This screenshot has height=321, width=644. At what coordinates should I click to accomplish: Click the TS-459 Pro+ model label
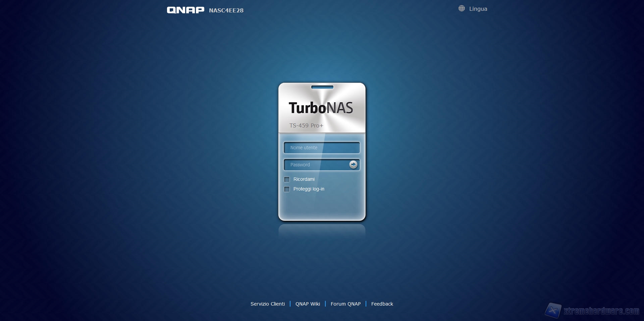(306, 125)
